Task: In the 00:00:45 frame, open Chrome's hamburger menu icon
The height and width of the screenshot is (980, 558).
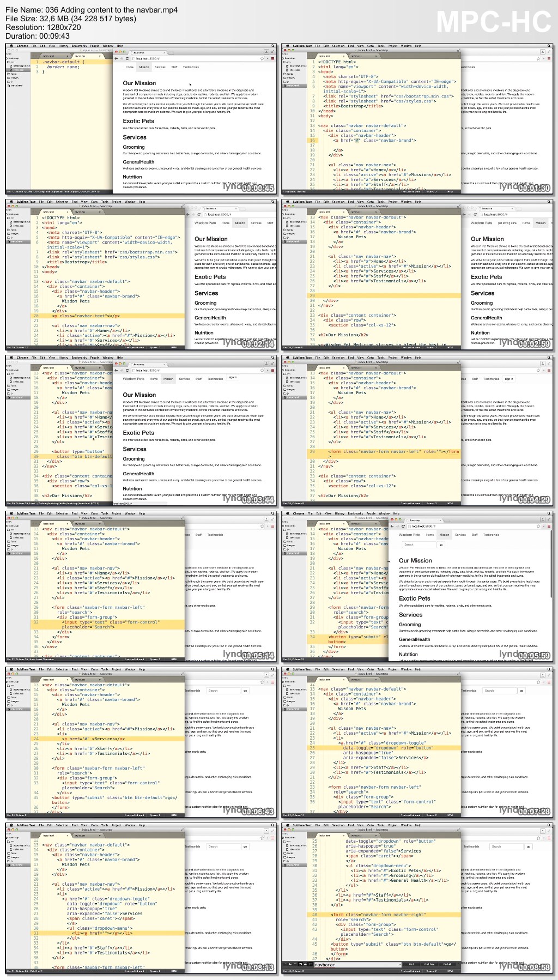Action: [273, 59]
